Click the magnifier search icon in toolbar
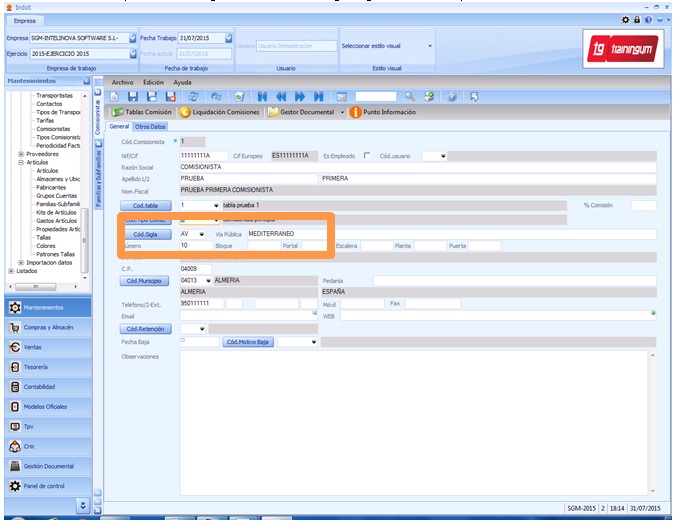 tap(409, 96)
